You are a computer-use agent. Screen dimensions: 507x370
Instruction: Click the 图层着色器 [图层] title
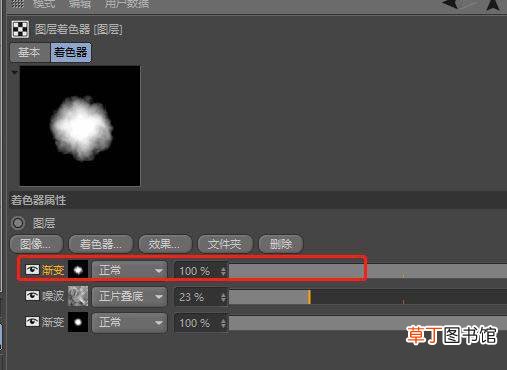coord(79,29)
